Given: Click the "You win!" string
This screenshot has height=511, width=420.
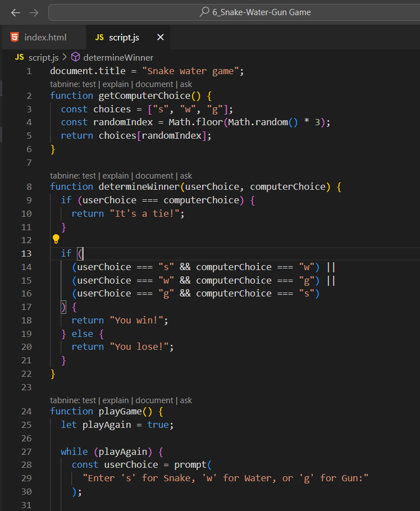Looking at the screenshot, I should (136, 320).
